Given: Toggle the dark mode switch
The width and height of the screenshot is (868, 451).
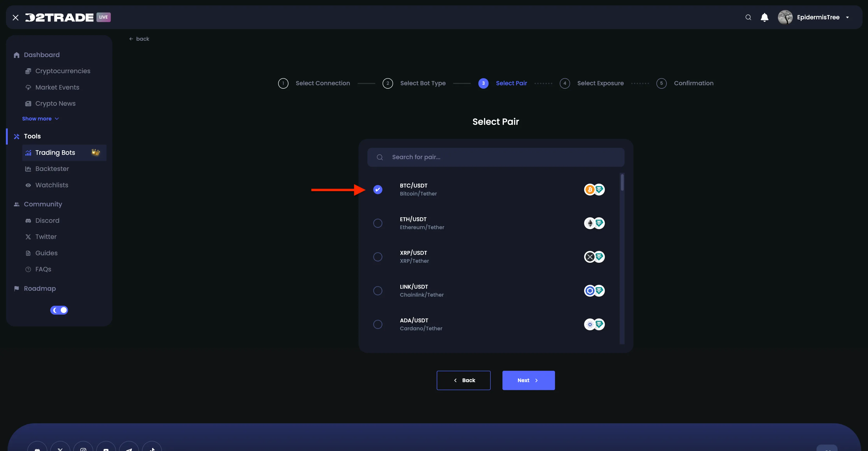Looking at the screenshot, I should click(x=59, y=310).
